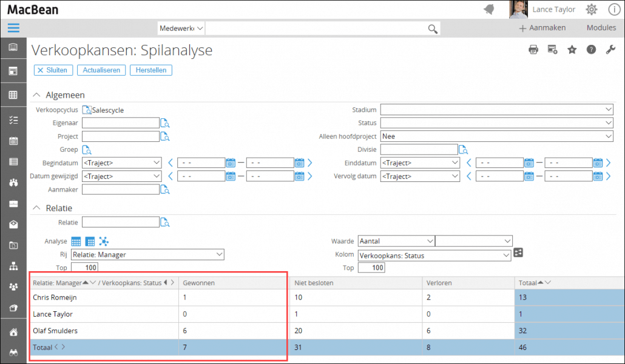Click the printer icon in page header
Viewport: 625px width, 364px height.
tap(533, 50)
